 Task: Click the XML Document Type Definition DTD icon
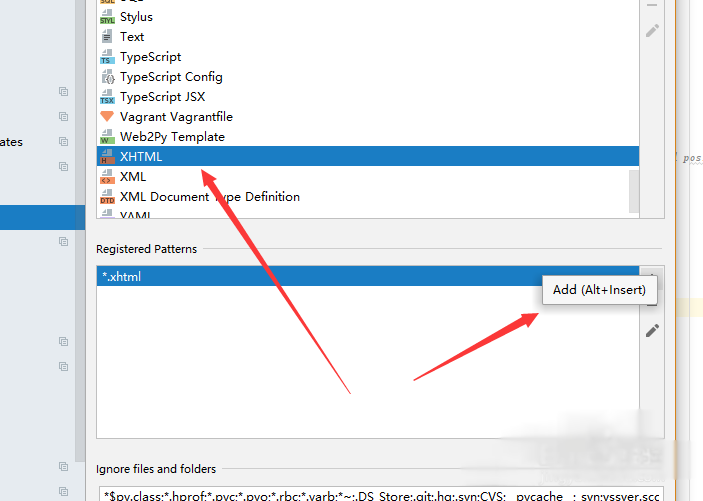pos(107,197)
